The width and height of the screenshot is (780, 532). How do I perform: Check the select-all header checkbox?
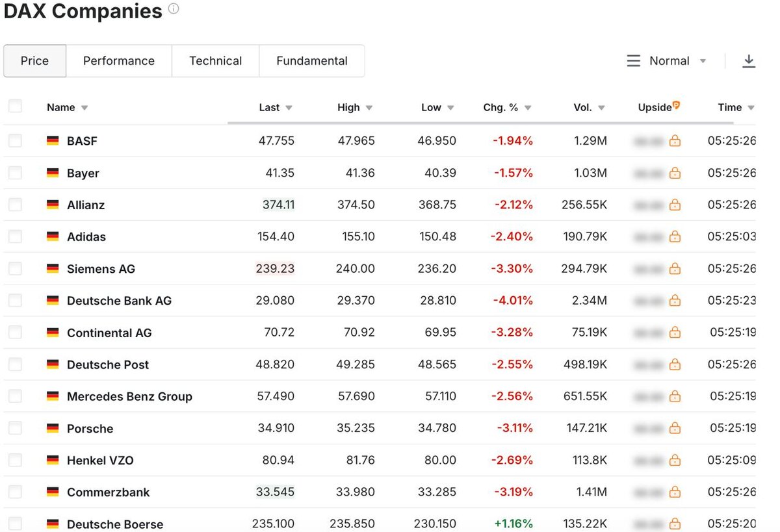(15, 107)
